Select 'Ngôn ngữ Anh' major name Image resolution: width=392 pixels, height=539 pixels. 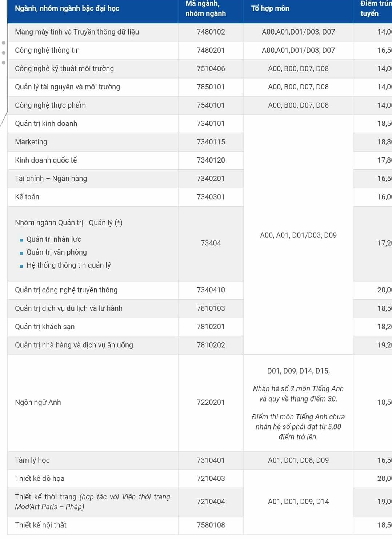click(x=38, y=402)
